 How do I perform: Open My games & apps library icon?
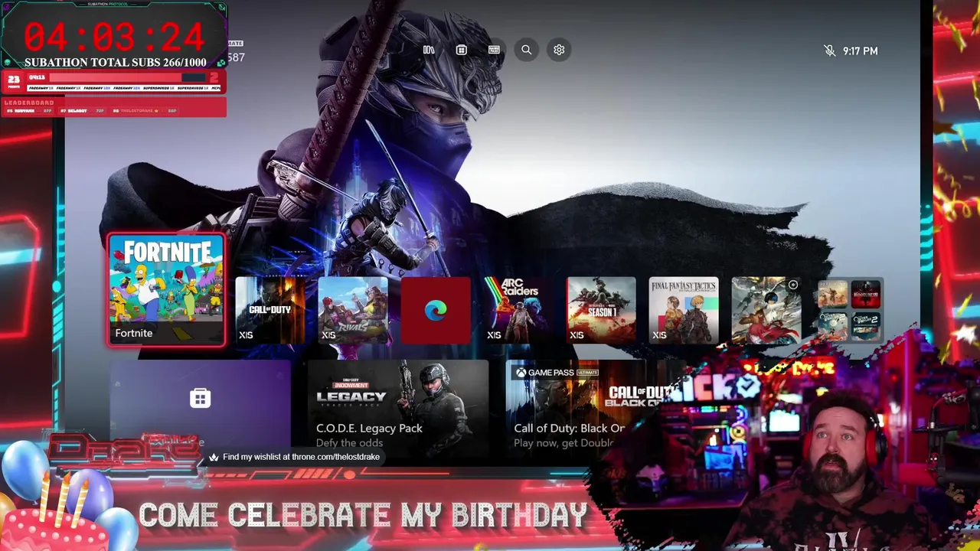coord(429,50)
